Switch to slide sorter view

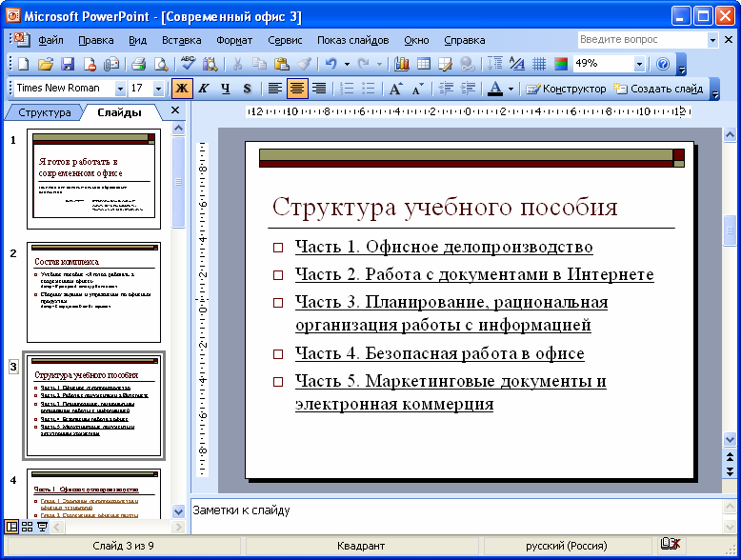27,527
